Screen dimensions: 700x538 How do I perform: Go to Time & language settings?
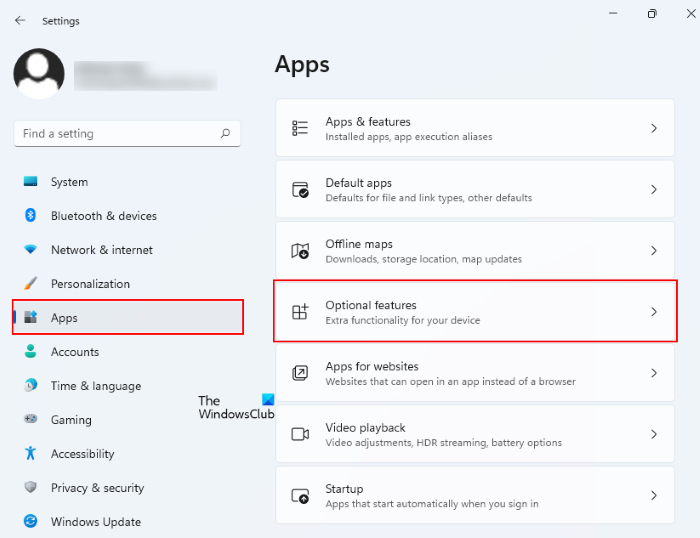(x=96, y=386)
